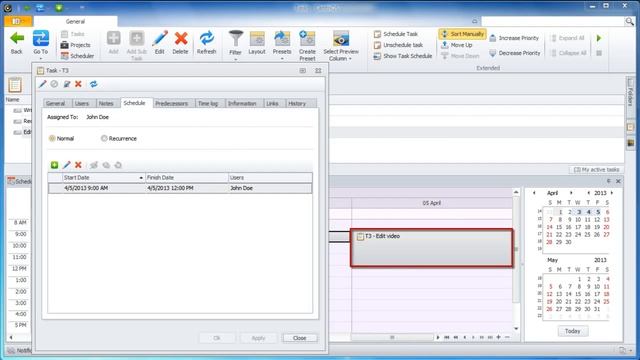Switch to the Notes tab
This screenshot has width=640, height=360.
[106, 104]
